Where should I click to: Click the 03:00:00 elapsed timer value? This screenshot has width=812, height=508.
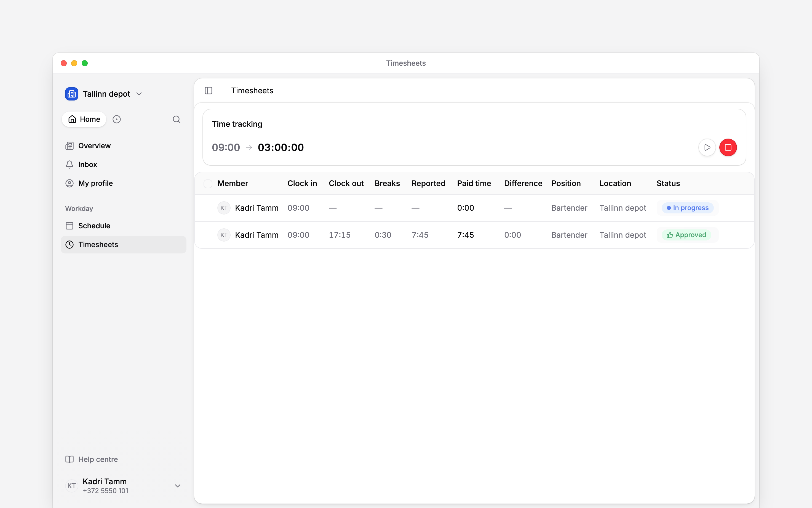coord(281,147)
